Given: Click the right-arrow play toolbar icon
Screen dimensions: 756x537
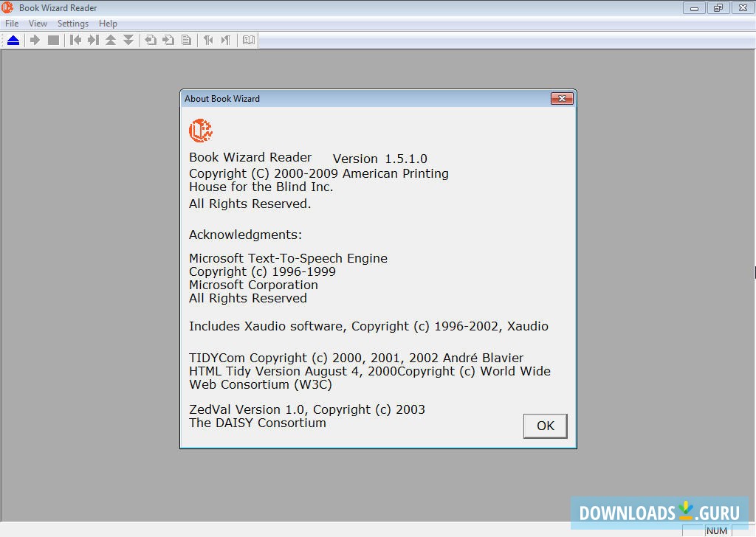Looking at the screenshot, I should (x=35, y=41).
